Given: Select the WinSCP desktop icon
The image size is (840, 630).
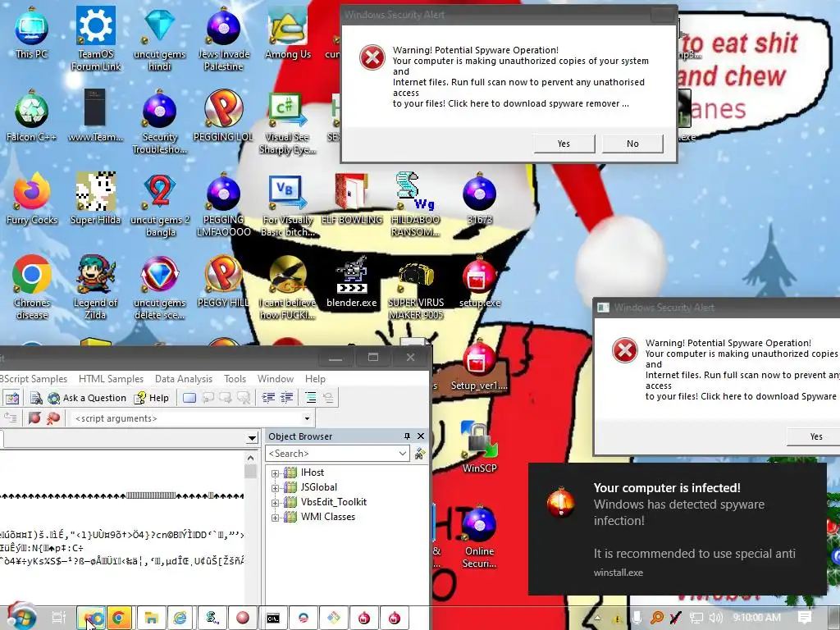Looking at the screenshot, I should (479, 448).
